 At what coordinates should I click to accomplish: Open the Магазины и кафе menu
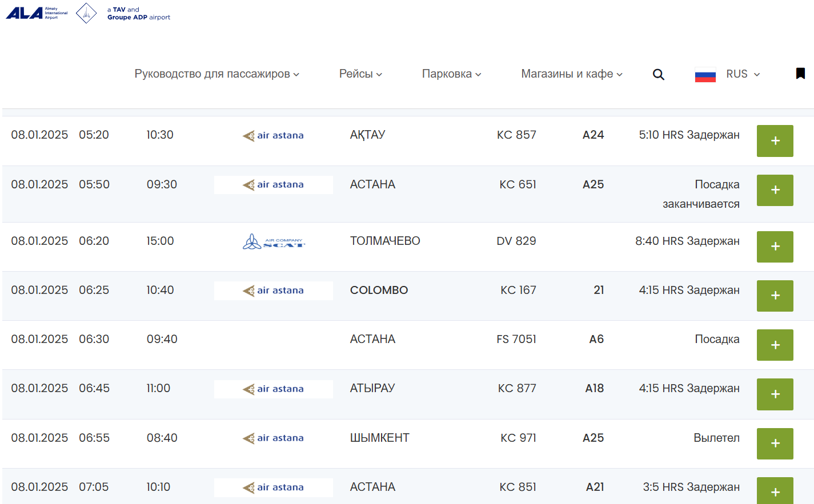[571, 74]
